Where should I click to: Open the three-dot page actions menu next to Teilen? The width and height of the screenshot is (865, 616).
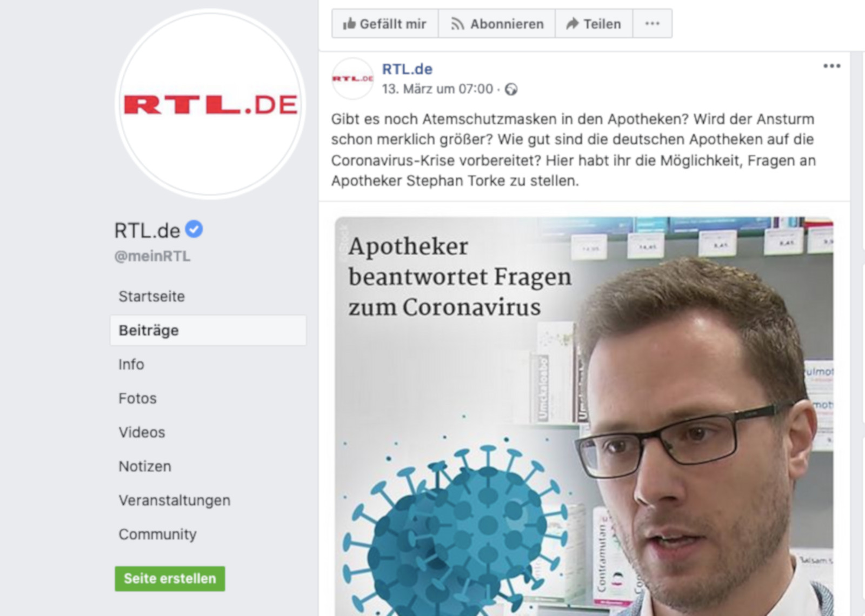[653, 23]
